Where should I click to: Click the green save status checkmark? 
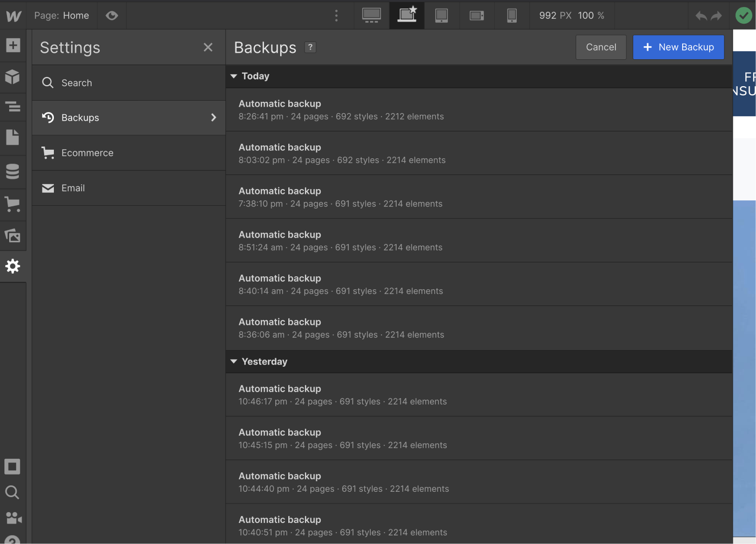[744, 16]
